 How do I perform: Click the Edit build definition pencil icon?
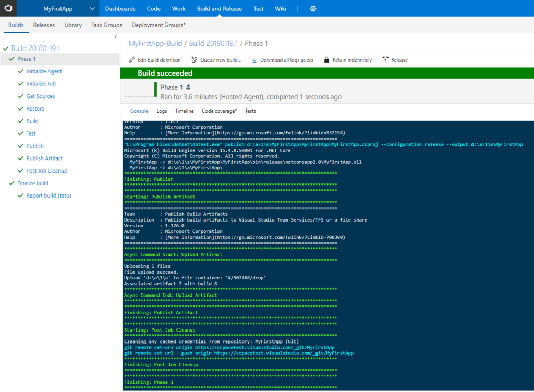tap(132, 59)
